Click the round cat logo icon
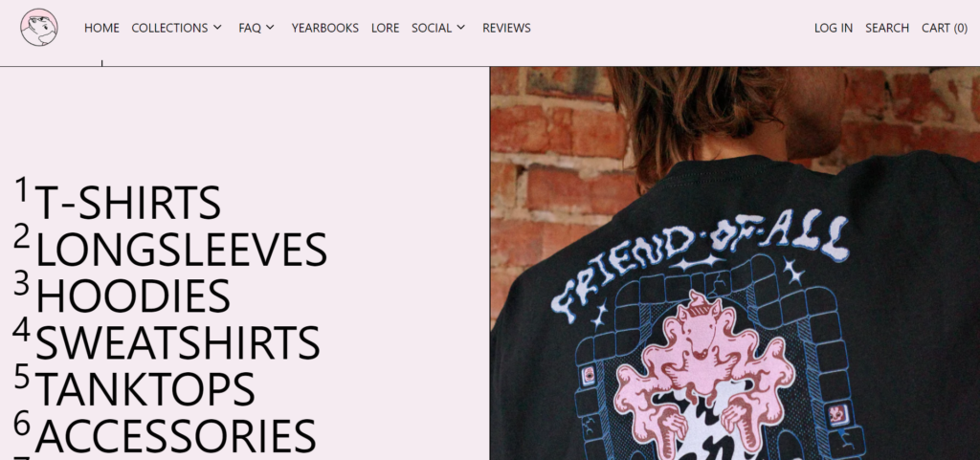This screenshot has height=460, width=980. point(38,28)
